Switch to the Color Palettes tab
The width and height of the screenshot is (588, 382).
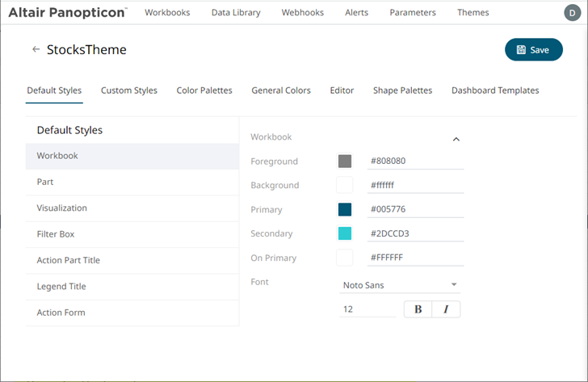click(204, 90)
